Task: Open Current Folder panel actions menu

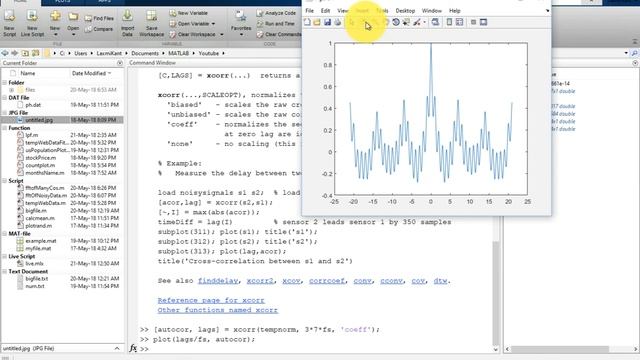Action: coord(120,63)
